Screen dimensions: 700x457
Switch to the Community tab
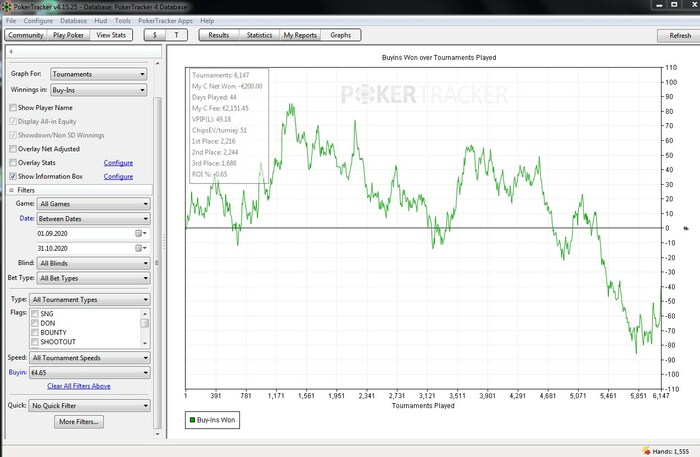[25, 35]
